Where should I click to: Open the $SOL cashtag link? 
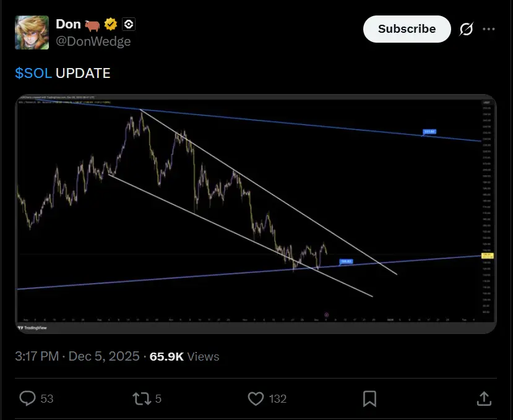[x=33, y=73]
